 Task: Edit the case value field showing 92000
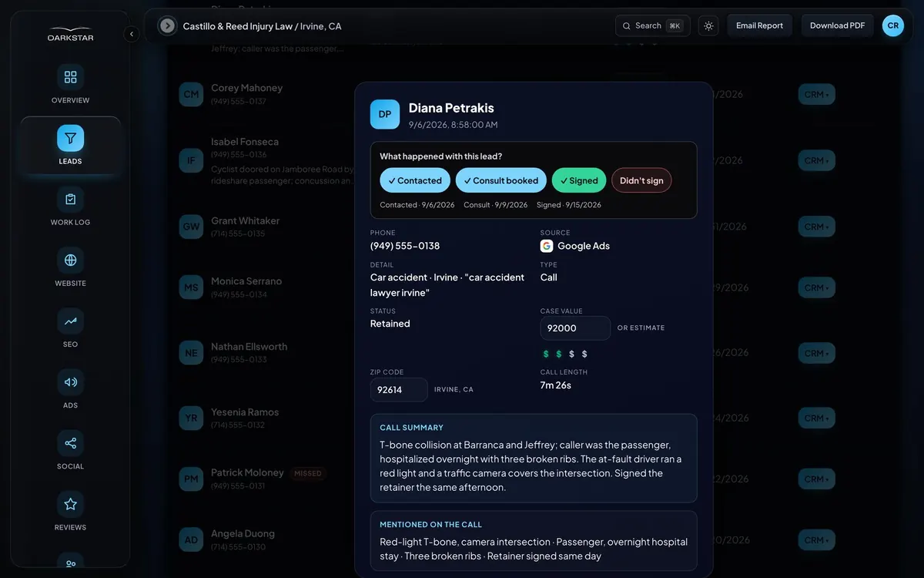point(575,328)
